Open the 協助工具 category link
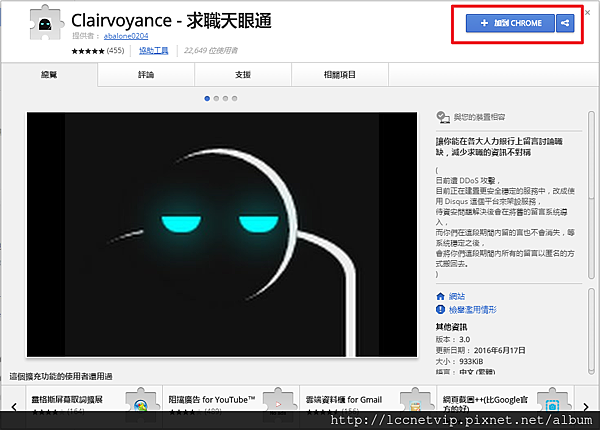Screen dimensions: 600x430 (153, 50)
